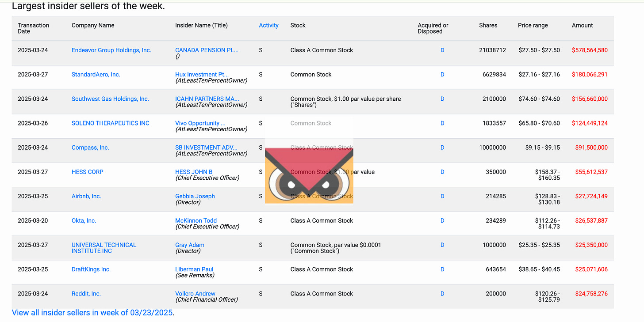The height and width of the screenshot is (322, 644).
Task: Open Compass, Inc. company link
Action: [x=90, y=148]
